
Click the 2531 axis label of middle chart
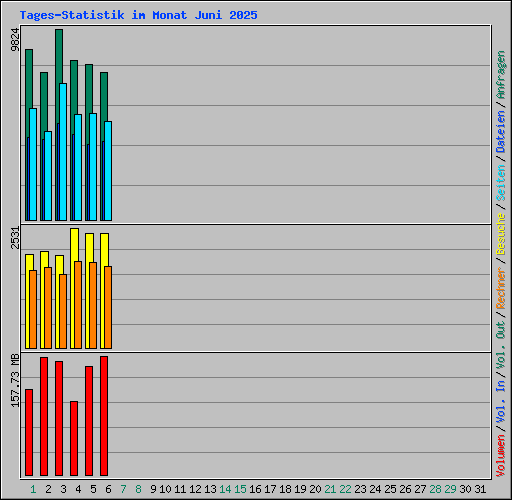coord(15,238)
